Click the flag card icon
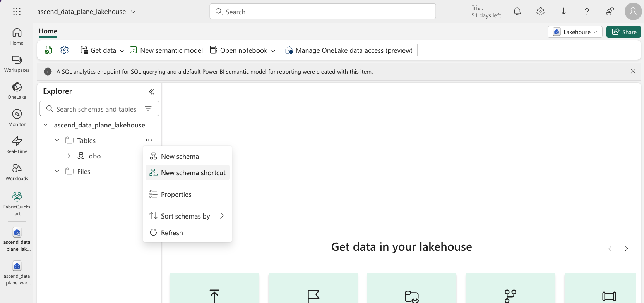Viewport: 644px width, 303px height. 313,296
